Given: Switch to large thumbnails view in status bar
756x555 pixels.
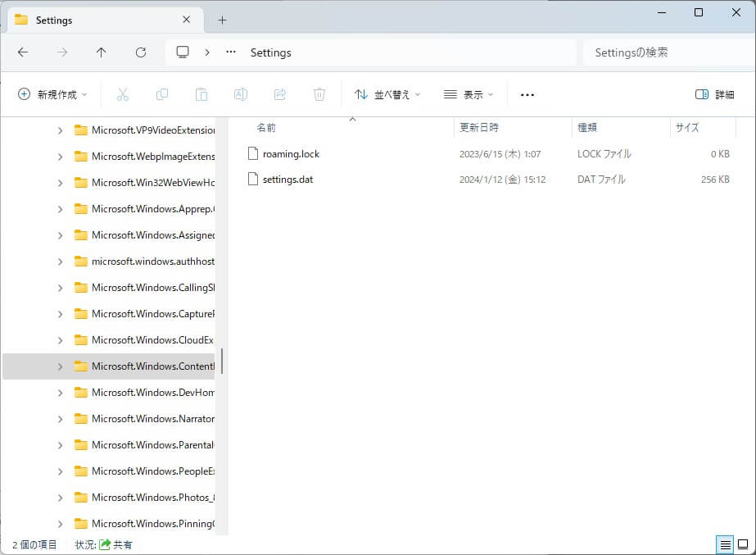Looking at the screenshot, I should tap(743, 544).
